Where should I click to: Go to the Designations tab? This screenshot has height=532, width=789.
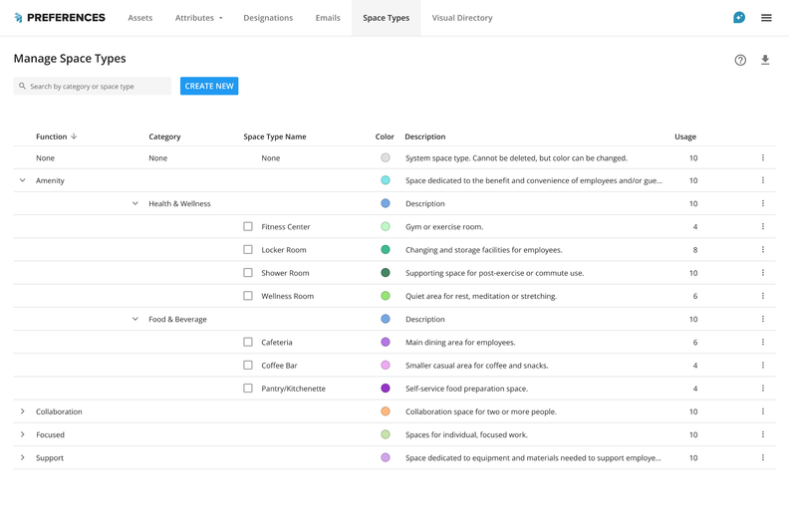[x=268, y=18]
